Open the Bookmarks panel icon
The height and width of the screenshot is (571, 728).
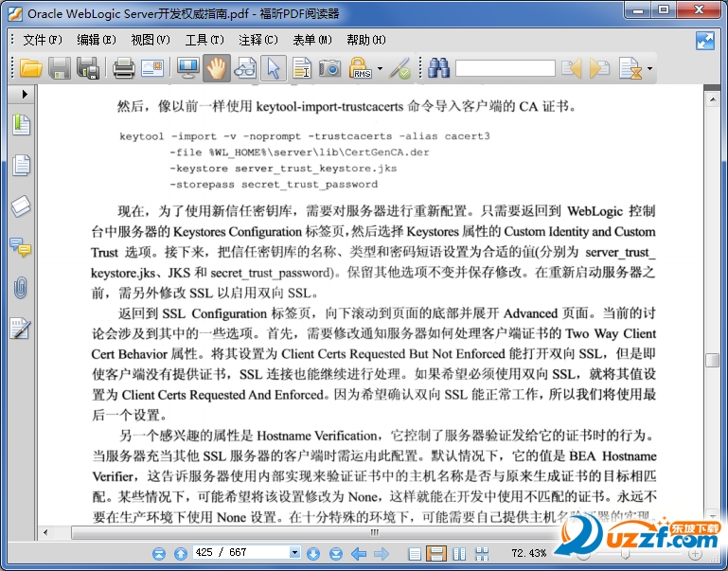coord(21,125)
